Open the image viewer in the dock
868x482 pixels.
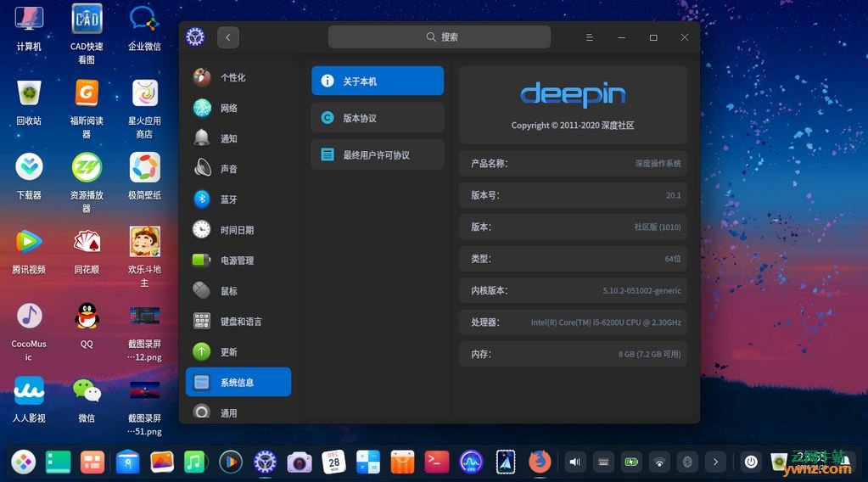coord(162,462)
